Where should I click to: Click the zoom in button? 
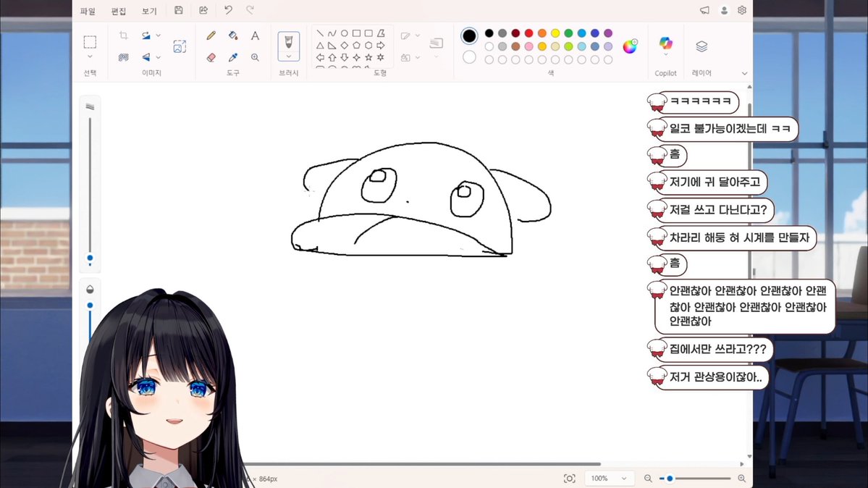point(742,478)
